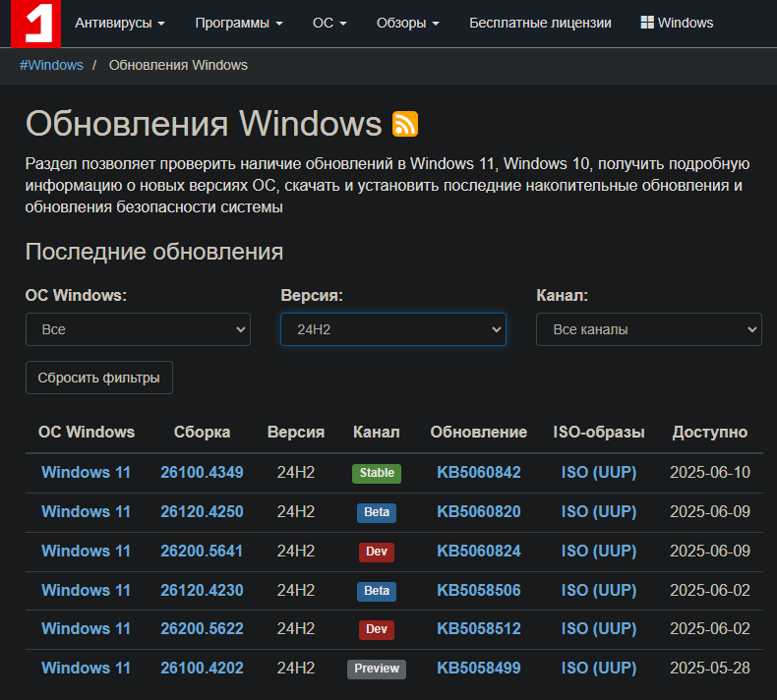Follow the #Windows breadcrumb link
Screen dimensions: 777x700
tap(51, 66)
